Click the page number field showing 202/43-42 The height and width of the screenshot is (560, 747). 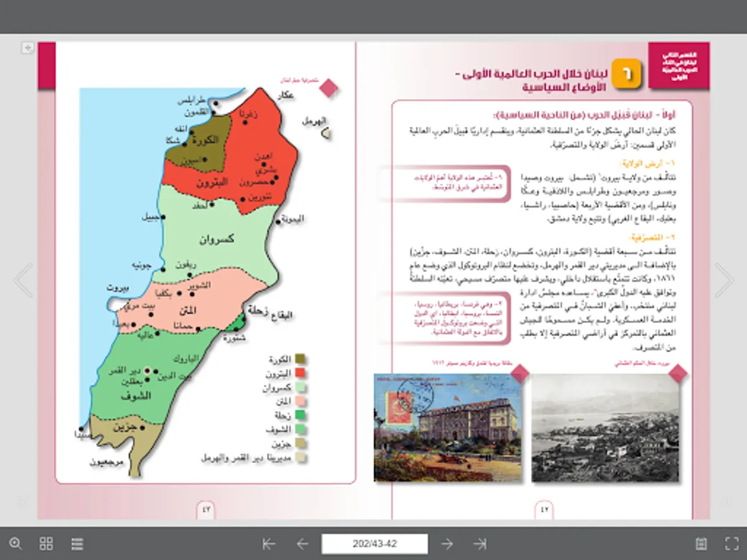click(375, 544)
